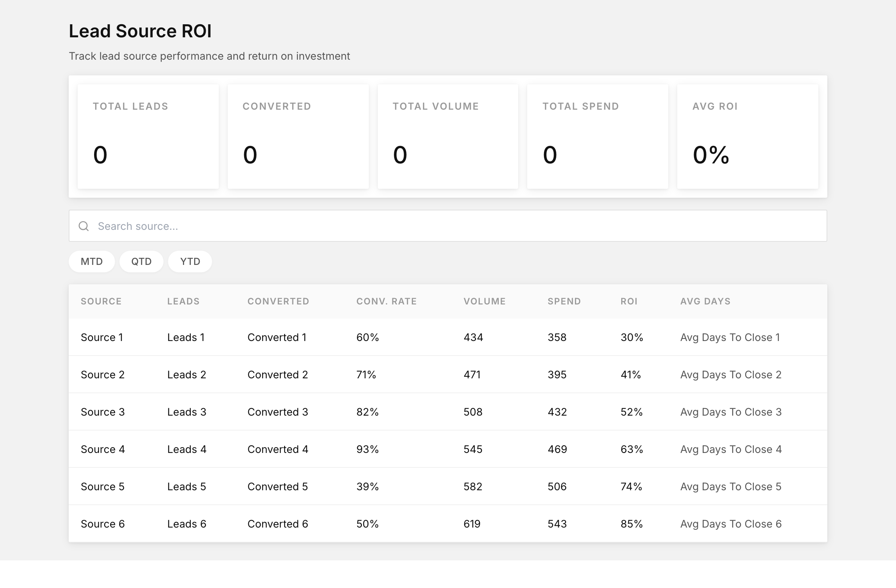Click Avg Days To Close 1 cell
896x588 pixels.
(x=730, y=337)
